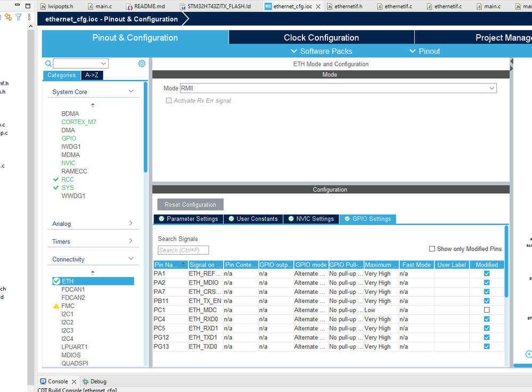Image resolution: width=532 pixels, height=392 pixels.
Task: Close the Console view
Action: click(x=74, y=381)
